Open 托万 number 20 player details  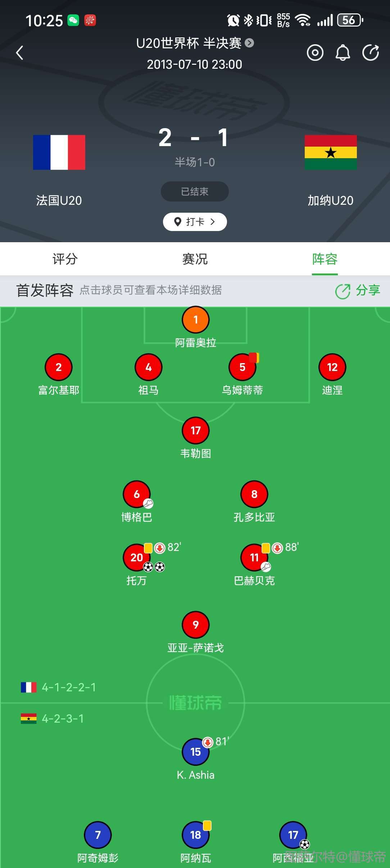click(136, 557)
